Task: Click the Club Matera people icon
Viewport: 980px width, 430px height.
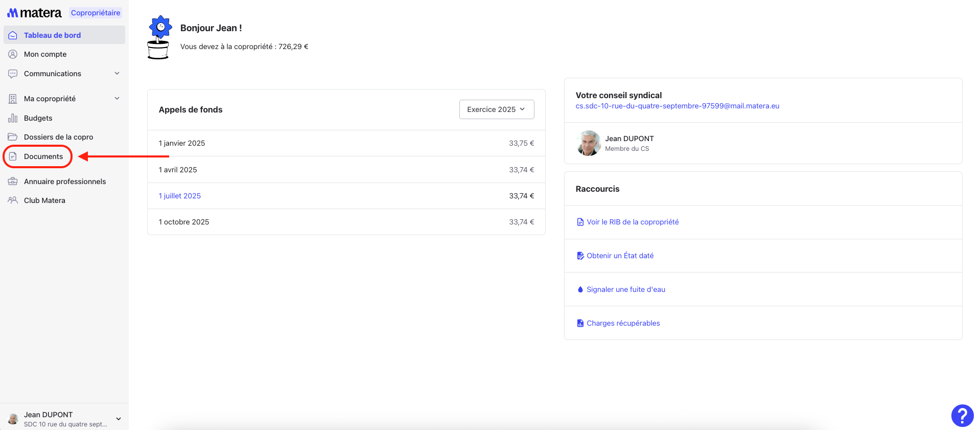Action: (x=13, y=200)
